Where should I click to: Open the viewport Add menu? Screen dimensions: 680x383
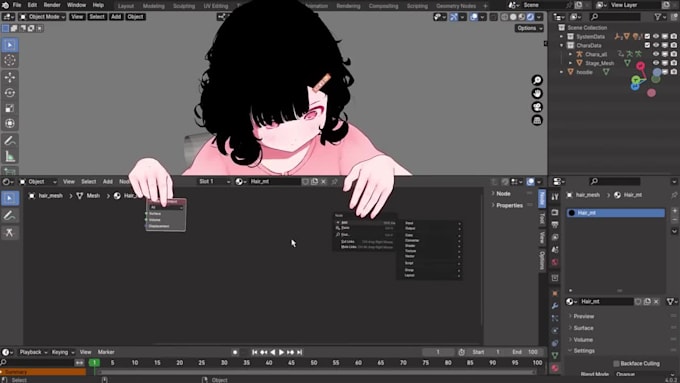coord(116,17)
